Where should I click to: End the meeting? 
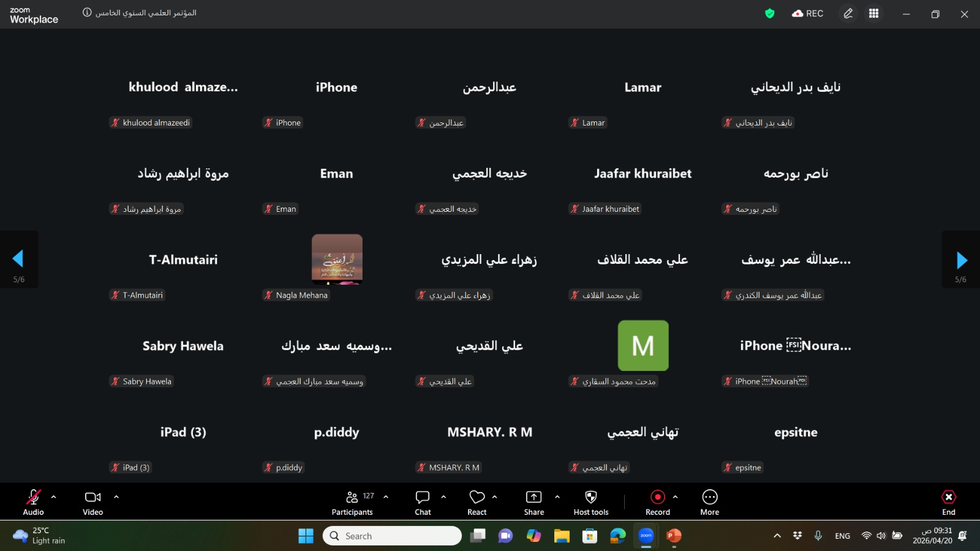(948, 502)
